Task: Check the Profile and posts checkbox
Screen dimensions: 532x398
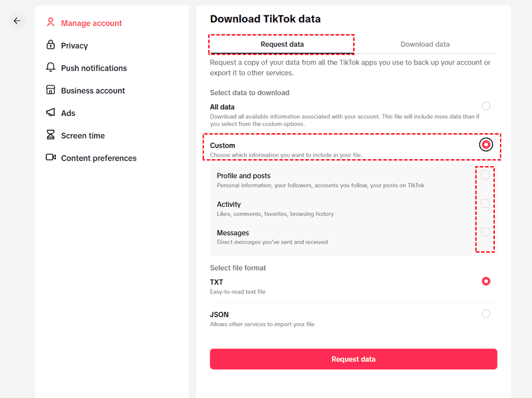Action: tap(485, 175)
